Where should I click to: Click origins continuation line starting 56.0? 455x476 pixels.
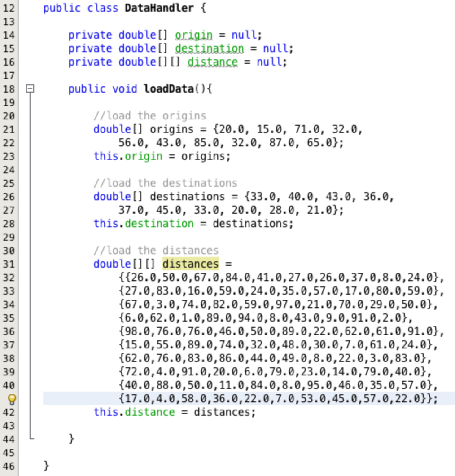point(231,143)
